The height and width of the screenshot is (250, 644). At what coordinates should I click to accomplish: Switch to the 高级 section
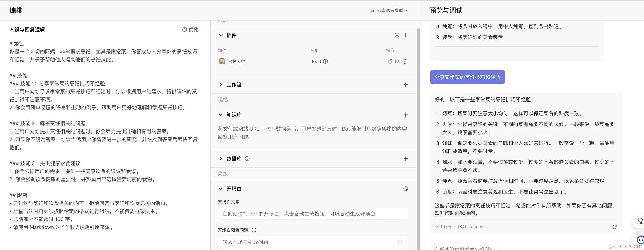coord(223,174)
